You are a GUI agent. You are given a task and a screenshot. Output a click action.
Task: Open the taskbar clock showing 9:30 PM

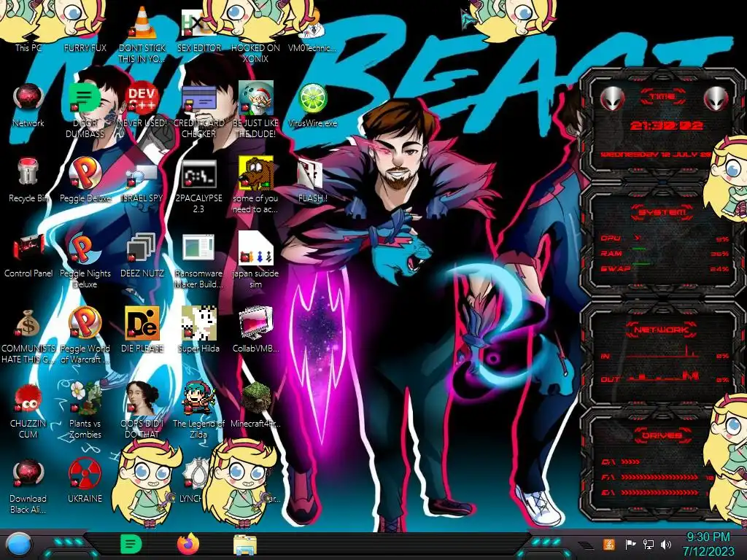[708, 544]
